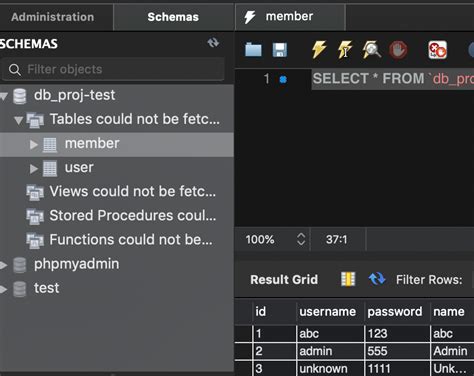Toggle stop-on-error script execution icon

click(437, 50)
